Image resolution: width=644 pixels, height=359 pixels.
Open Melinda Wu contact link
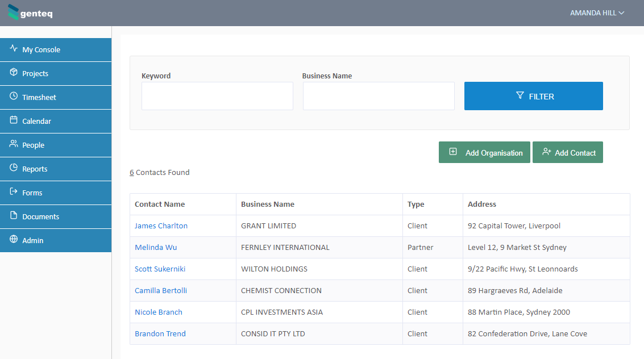click(156, 248)
